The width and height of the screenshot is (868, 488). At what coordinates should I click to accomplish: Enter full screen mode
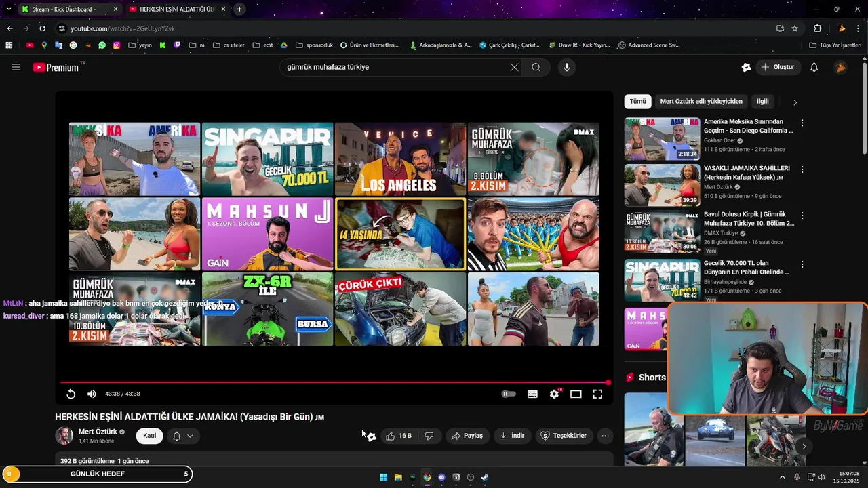(x=597, y=394)
